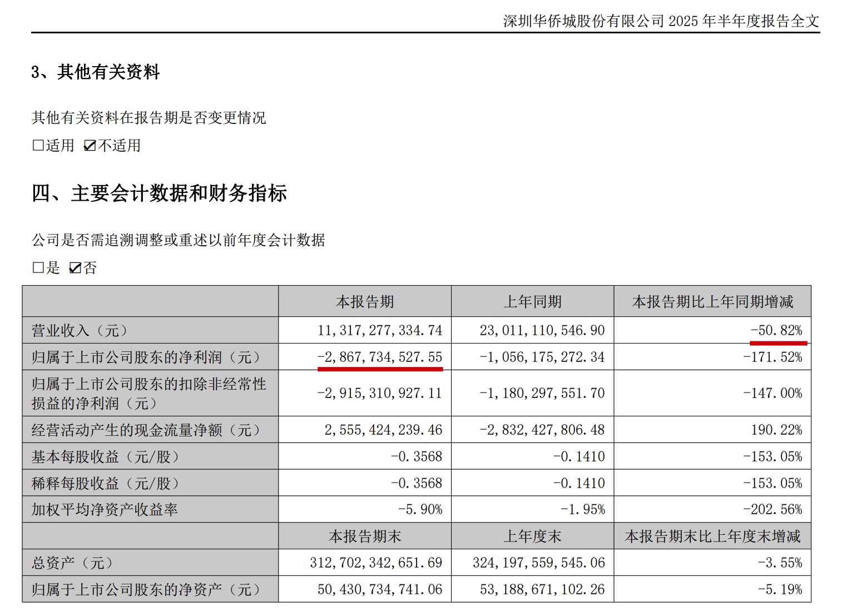This screenshot has height=616, width=842.
Task: Toggle the checked 不适用 checkbox
Action: pyautogui.click(x=90, y=146)
